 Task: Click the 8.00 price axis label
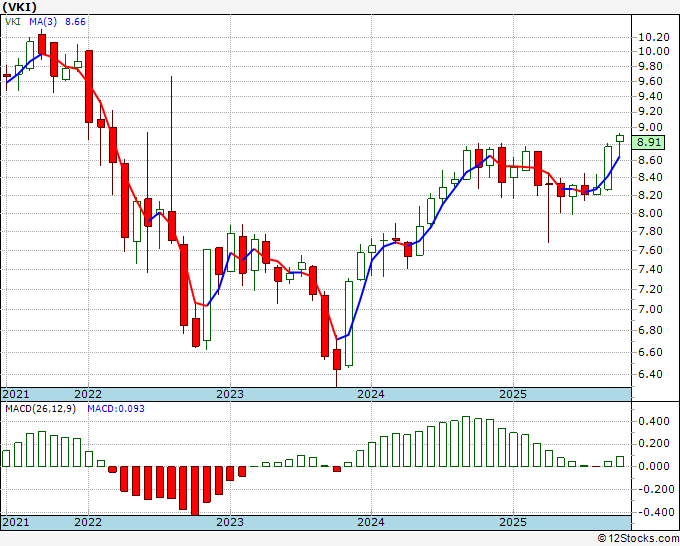(x=650, y=213)
